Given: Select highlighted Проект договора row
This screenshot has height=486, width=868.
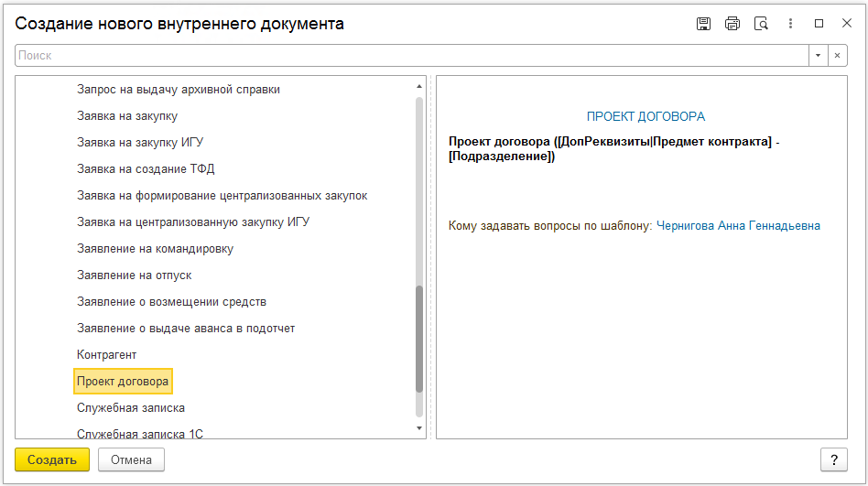Looking at the screenshot, I should [x=123, y=382].
